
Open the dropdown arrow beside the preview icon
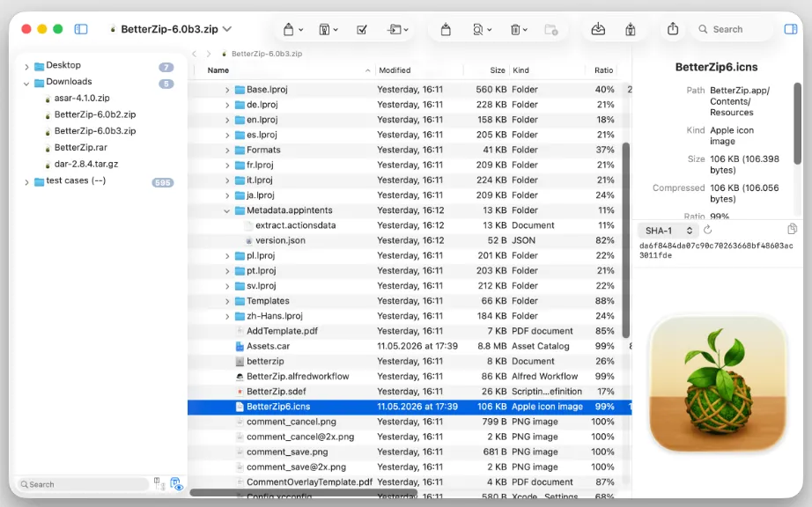(x=490, y=30)
